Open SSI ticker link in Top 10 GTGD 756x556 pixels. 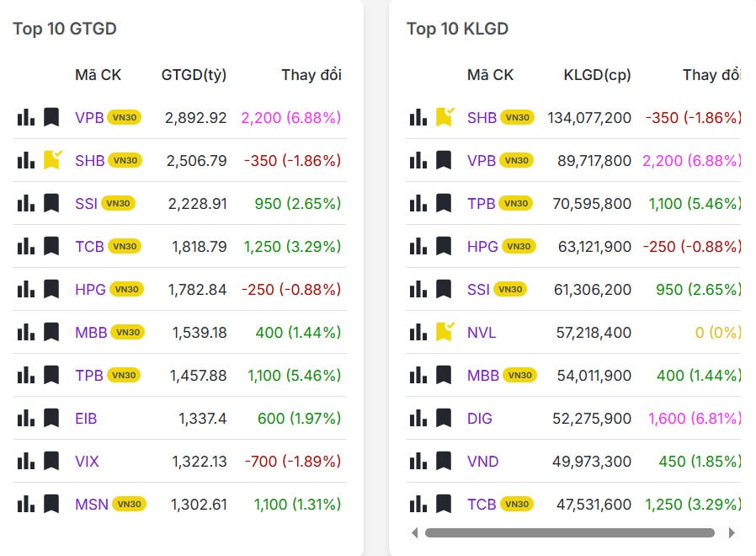click(87, 204)
